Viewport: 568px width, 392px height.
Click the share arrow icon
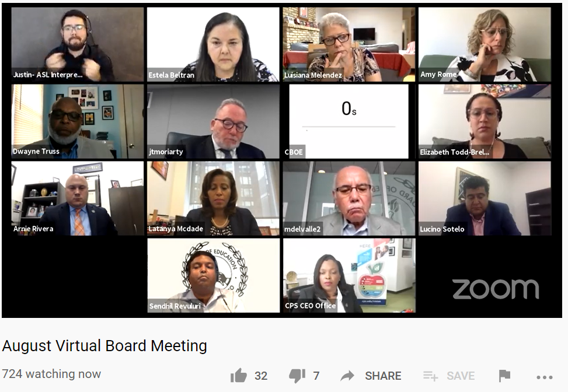pos(347,376)
